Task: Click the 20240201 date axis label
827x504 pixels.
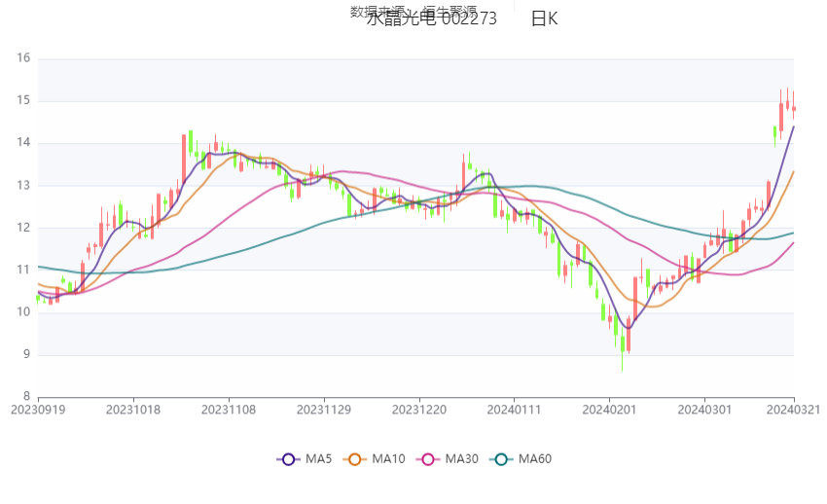Action: 610,410
